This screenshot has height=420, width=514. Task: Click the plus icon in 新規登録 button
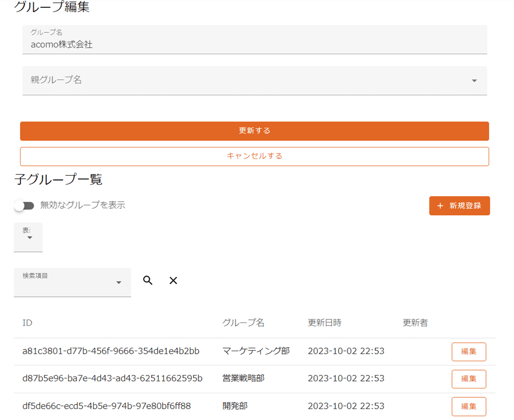coord(440,206)
